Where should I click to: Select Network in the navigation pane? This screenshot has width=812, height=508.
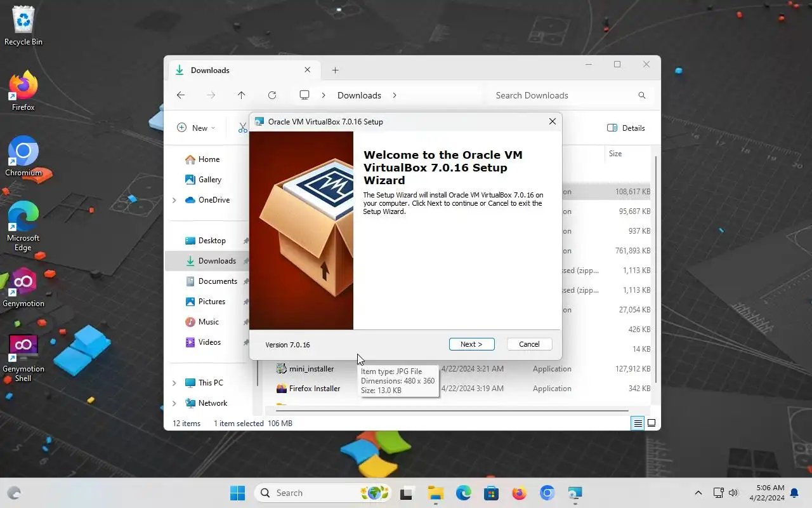[213, 403]
